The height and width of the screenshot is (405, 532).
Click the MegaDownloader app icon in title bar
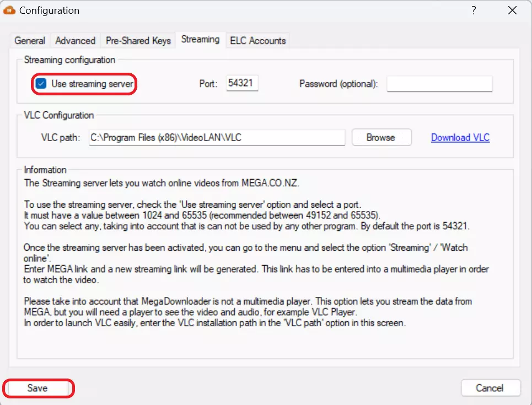click(9, 10)
